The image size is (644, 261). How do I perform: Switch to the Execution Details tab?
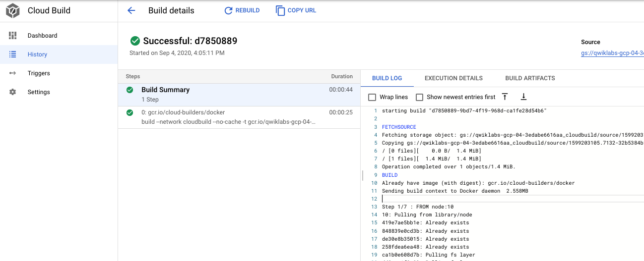(x=453, y=78)
